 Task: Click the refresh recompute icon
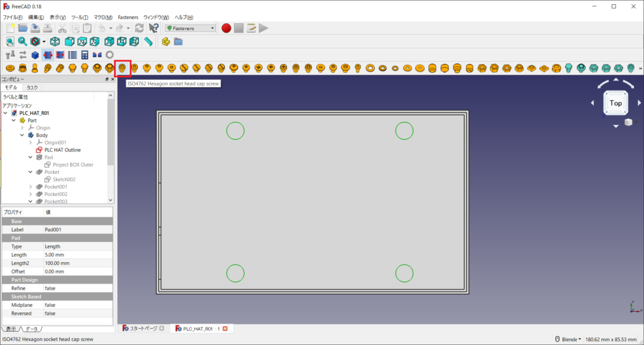140,28
